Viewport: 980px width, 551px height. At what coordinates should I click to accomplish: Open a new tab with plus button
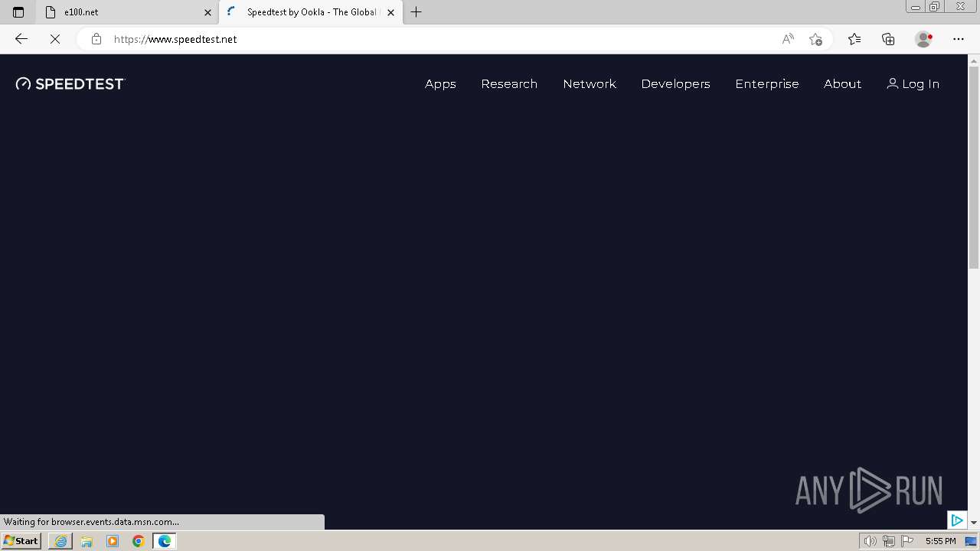416,12
